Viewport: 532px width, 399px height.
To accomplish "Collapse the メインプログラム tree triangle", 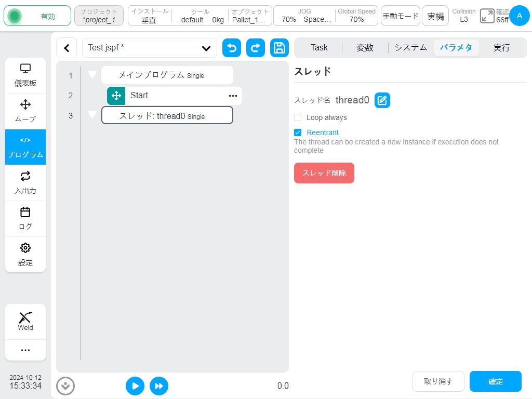I will (92, 74).
